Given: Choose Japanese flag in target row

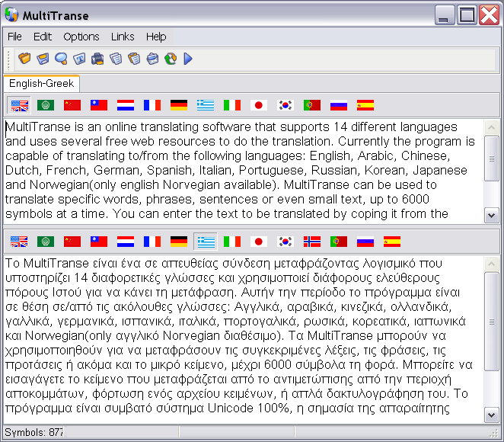Looking at the screenshot, I should (x=259, y=242).
